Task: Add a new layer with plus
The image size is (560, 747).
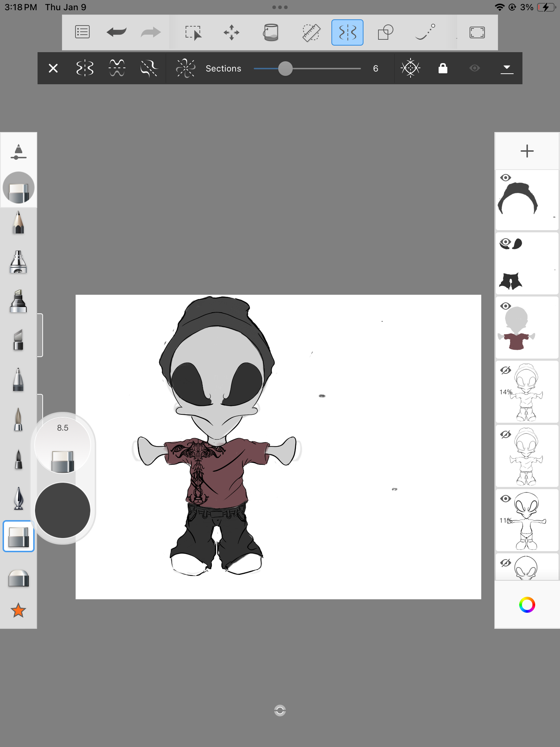Action: point(527,151)
